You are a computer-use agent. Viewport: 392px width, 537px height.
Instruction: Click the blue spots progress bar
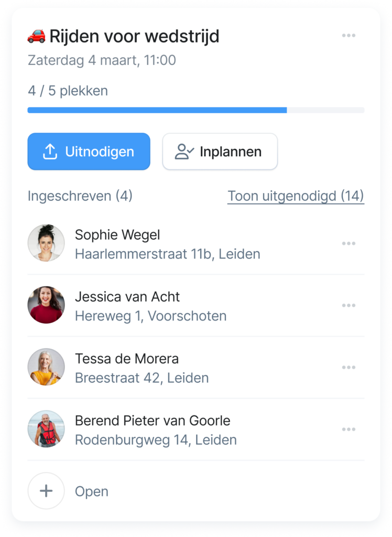click(x=157, y=110)
